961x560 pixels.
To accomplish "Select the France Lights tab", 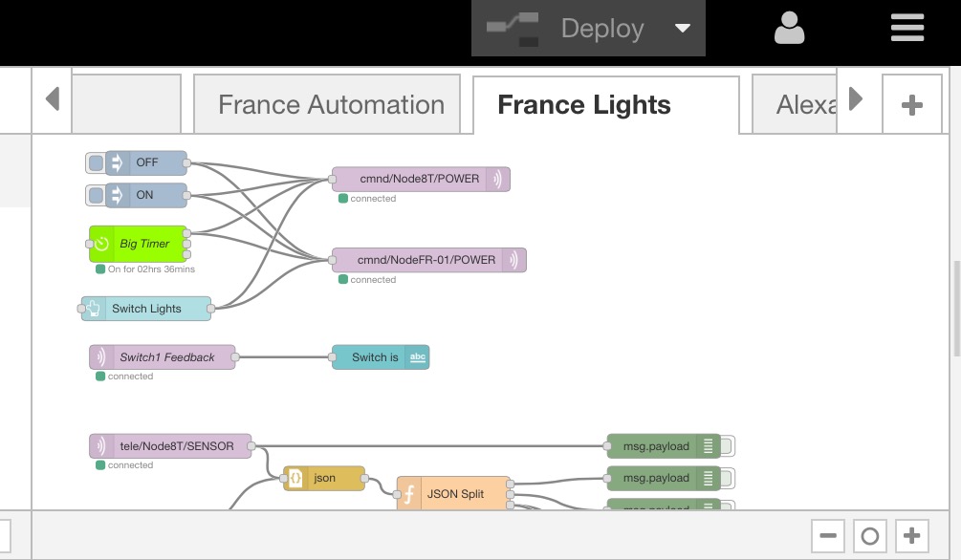I will coord(606,105).
